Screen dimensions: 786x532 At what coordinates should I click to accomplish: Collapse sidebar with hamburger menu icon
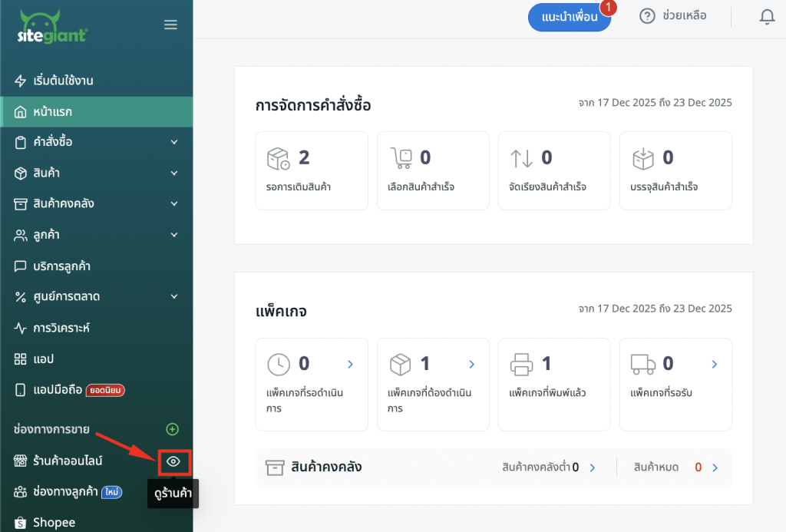pos(171,25)
